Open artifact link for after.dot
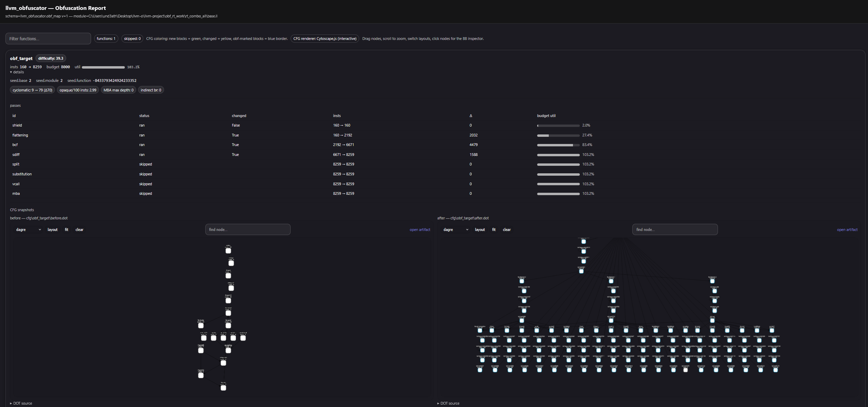Viewport: 868px width, 407px height. pos(847,230)
